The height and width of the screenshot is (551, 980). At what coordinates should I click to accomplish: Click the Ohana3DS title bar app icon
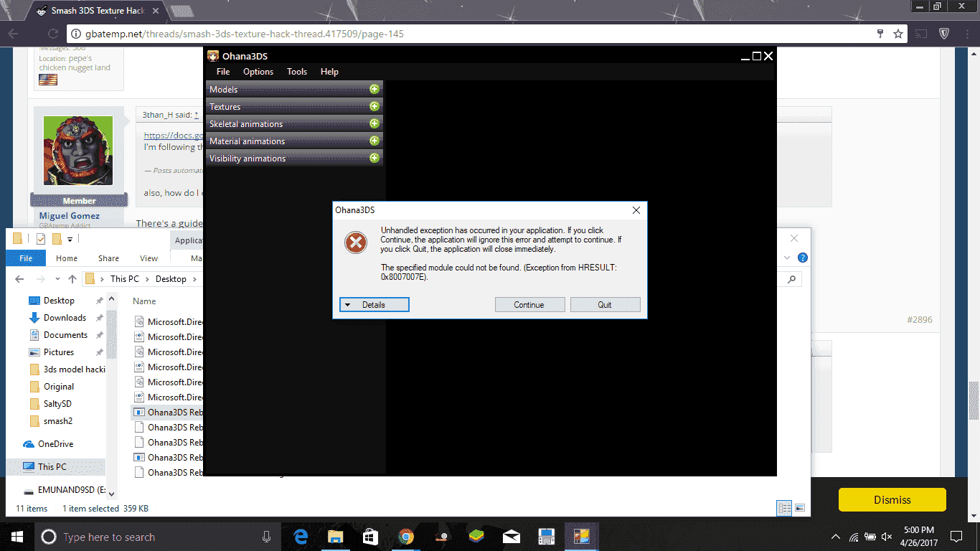pos(213,56)
